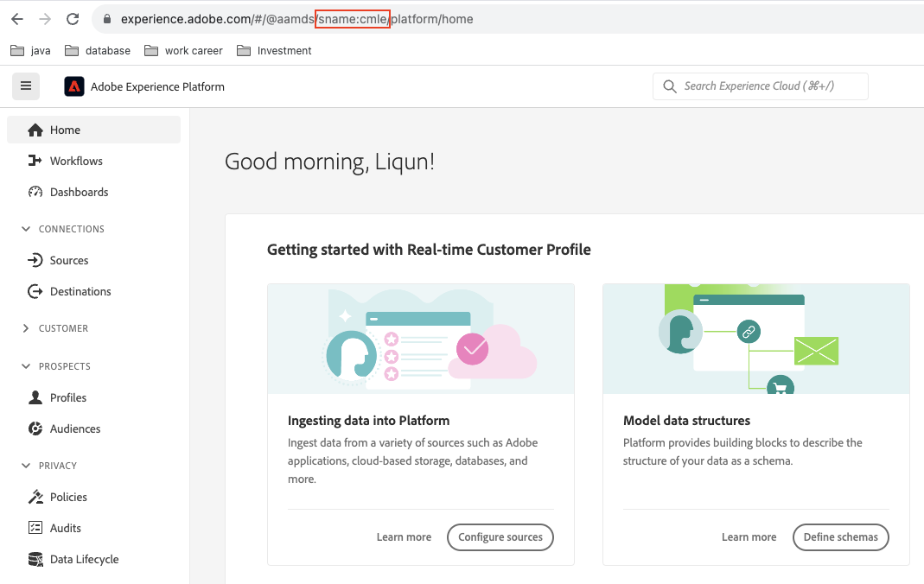Open Sources from the sidebar
This screenshot has width=924, height=584.
click(x=69, y=260)
